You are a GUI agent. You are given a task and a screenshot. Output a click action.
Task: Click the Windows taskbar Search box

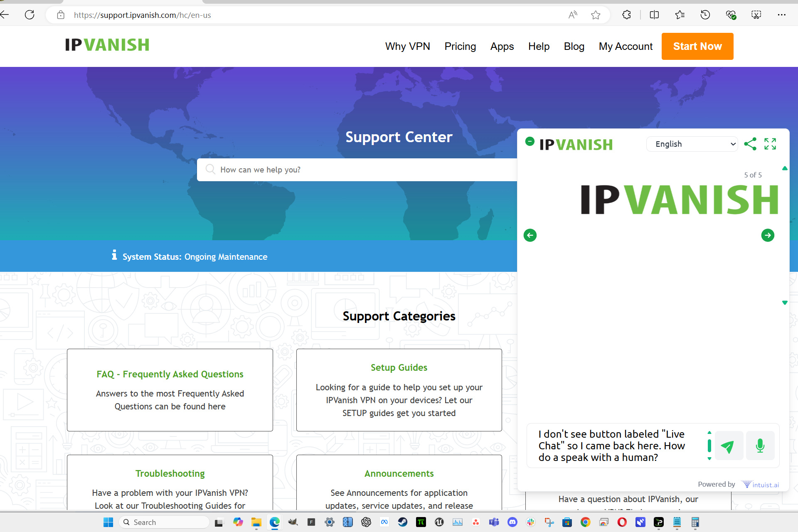(x=164, y=522)
